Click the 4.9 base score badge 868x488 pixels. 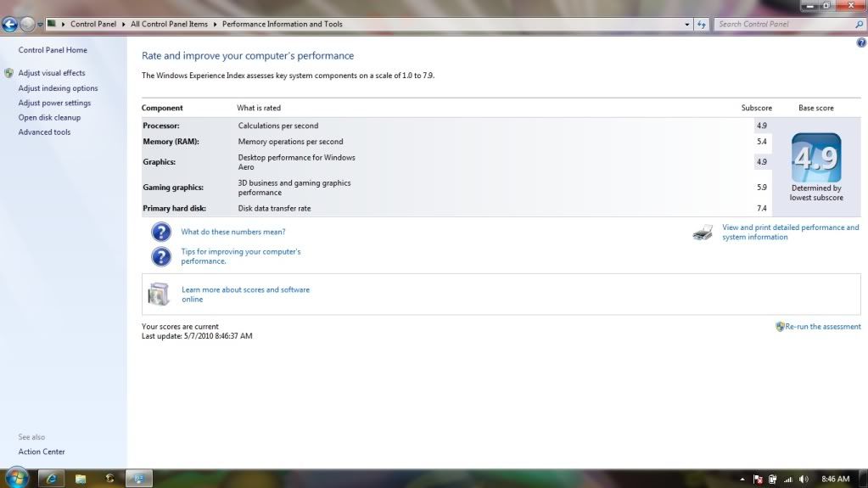click(x=816, y=157)
